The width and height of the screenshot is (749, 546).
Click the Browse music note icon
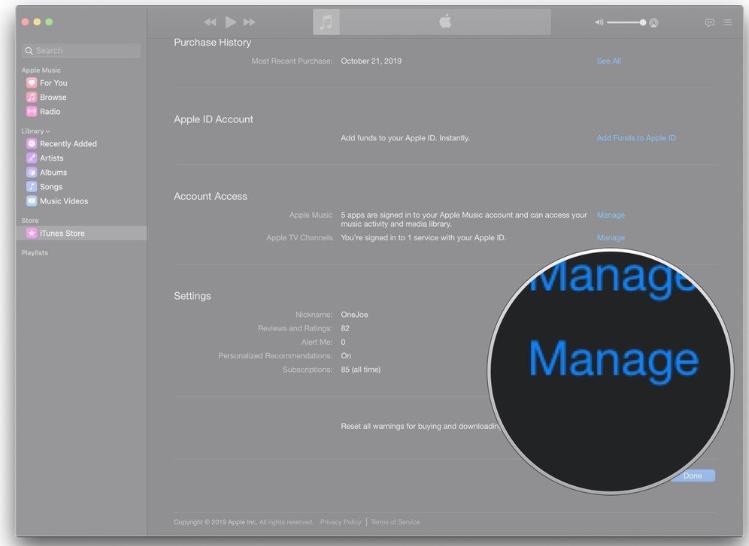(32, 97)
